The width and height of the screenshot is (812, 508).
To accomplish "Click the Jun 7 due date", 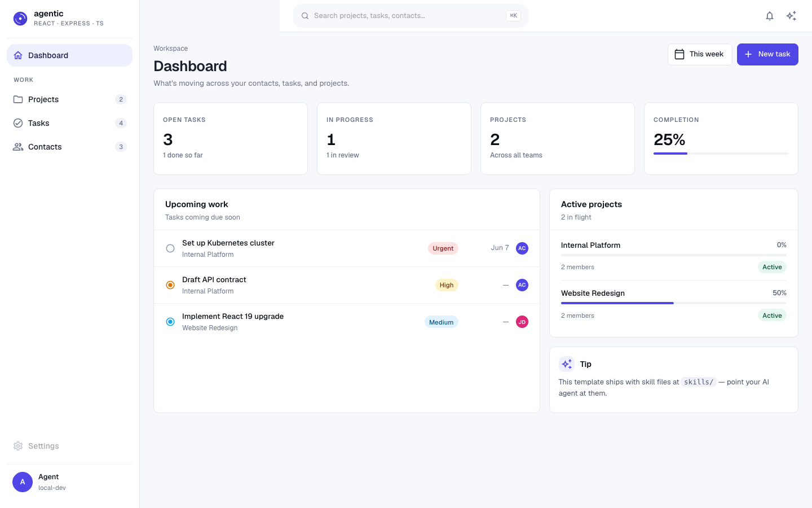I will 500,248.
